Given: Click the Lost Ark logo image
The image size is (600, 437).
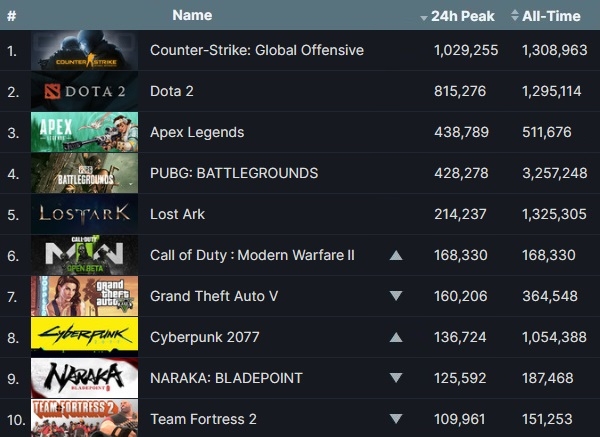Looking at the screenshot, I should click(x=84, y=214).
